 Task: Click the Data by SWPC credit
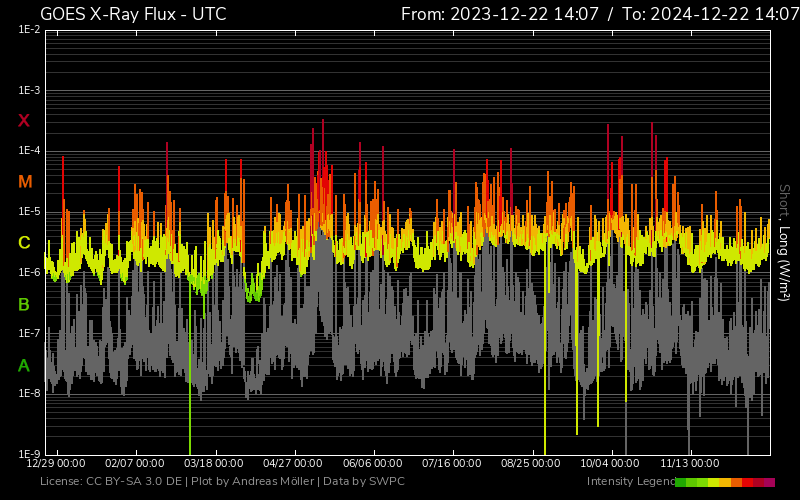coord(364,482)
